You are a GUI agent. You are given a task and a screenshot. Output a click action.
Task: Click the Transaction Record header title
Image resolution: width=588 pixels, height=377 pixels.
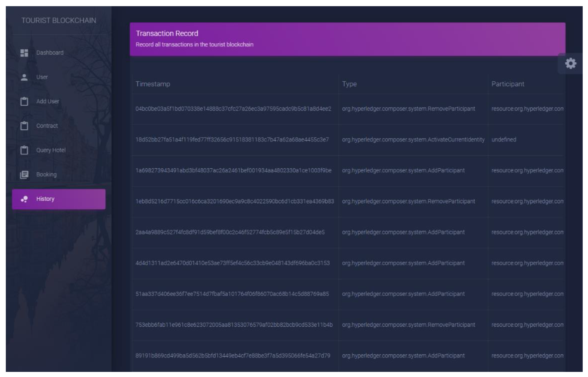point(167,33)
